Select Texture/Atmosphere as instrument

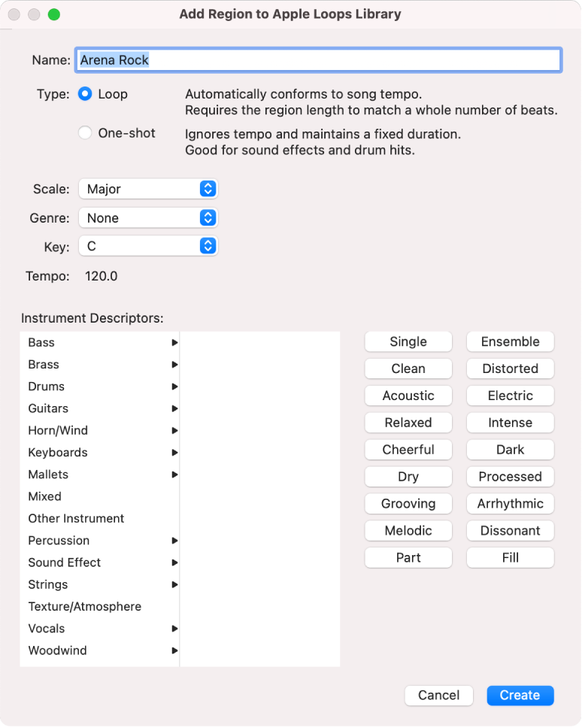tap(84, 606)
